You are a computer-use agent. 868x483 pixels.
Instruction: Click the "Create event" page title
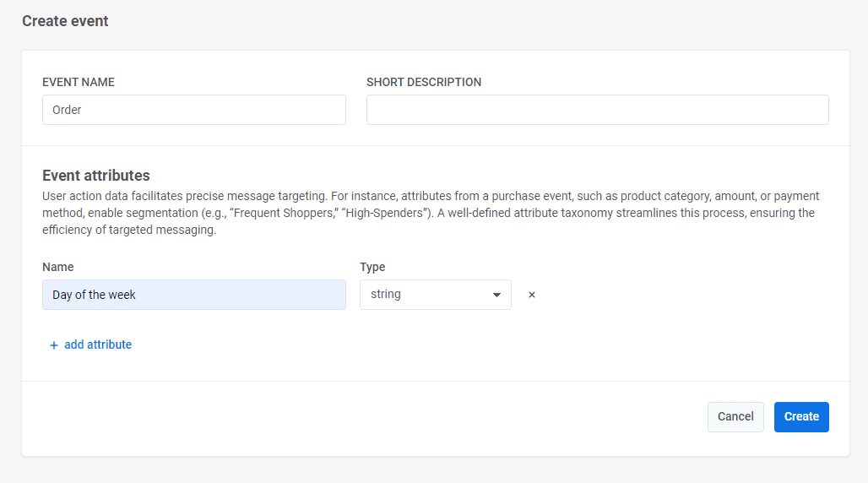[65, 21]
